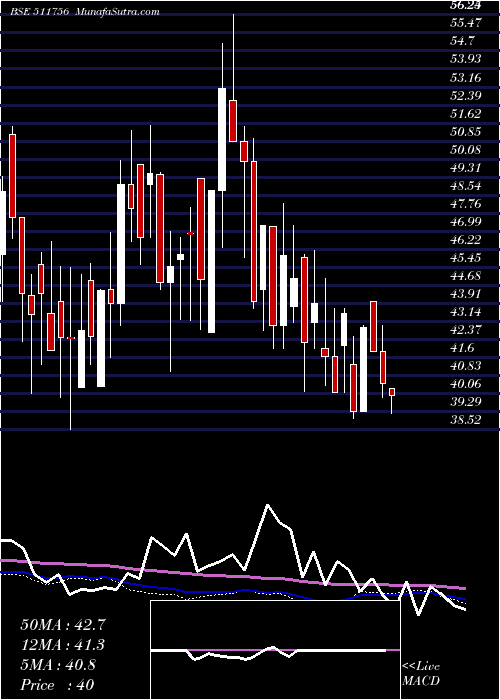Image resolution: width=500 pixels, height=700 pixels.
Task: Click the 43.14 price axis label
Action: pyautogui.click(x=466, y=312)
